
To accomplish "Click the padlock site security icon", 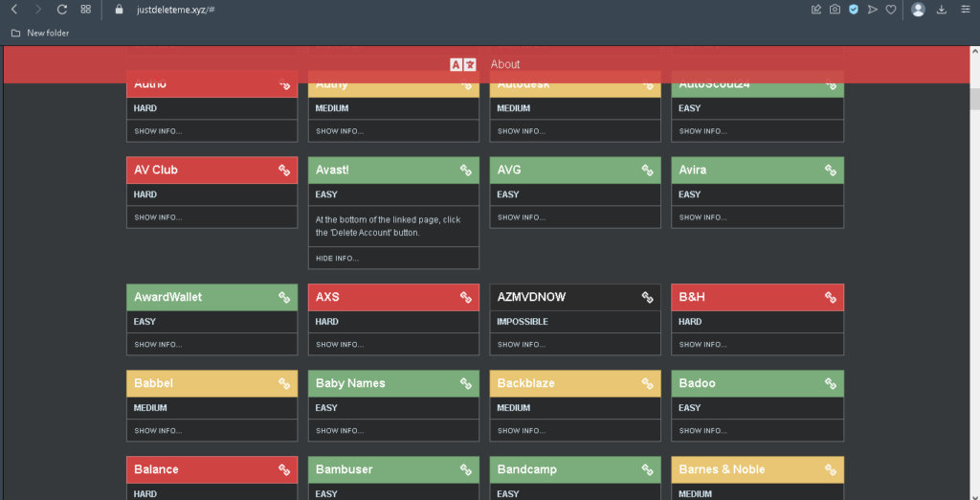I will (x=119, y=10).
